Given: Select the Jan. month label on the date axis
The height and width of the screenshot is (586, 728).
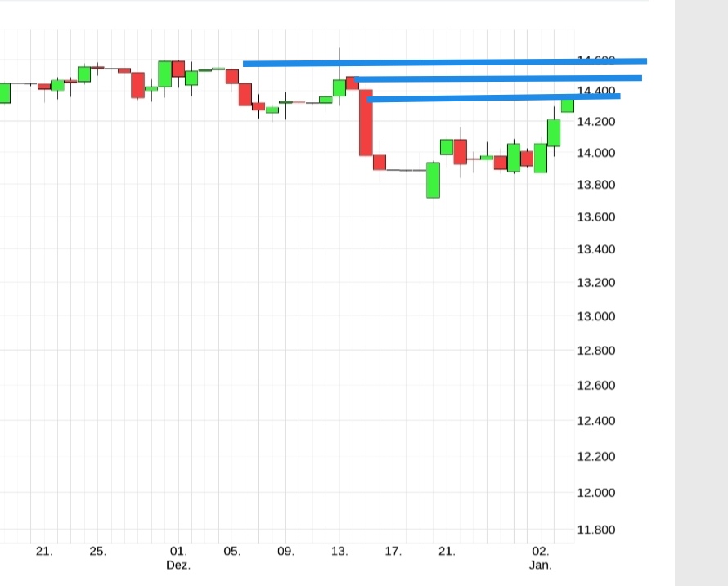Looking at the screenshot, I should tap(542, 565).
